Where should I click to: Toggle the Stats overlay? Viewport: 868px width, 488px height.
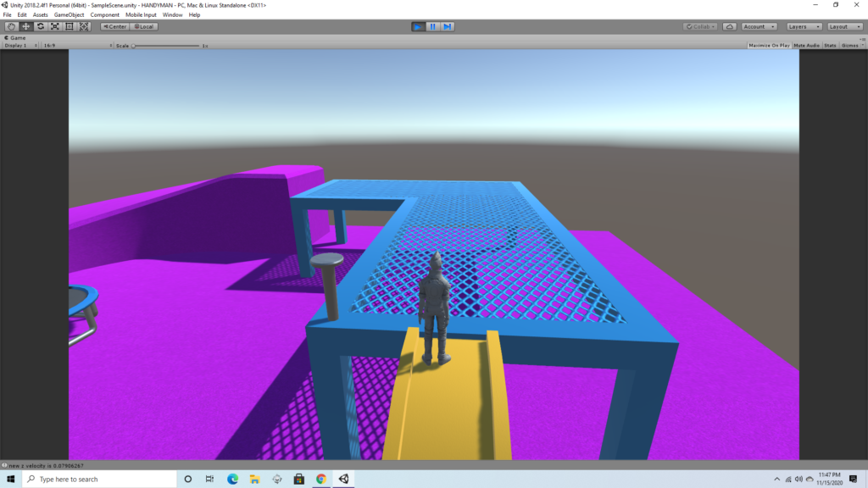coord(830,45)
